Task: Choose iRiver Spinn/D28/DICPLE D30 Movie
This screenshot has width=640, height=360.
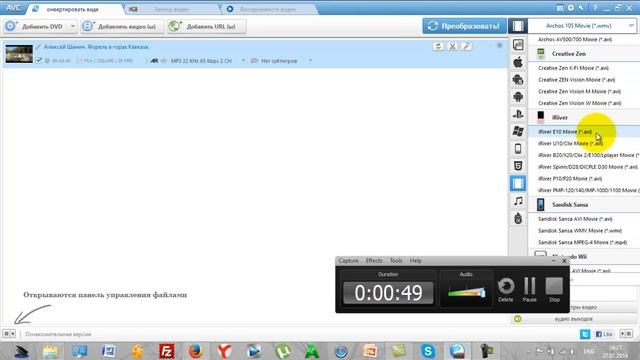Action: pos(587,167)
